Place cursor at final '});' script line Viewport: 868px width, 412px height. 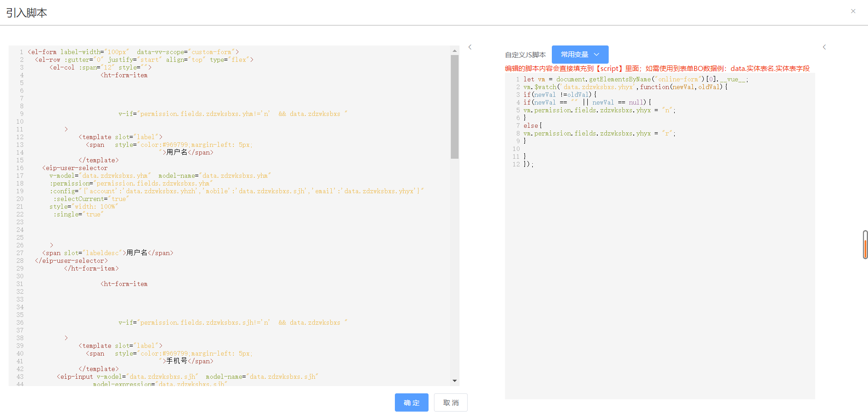pyautogui.click(x=528, y=164)
